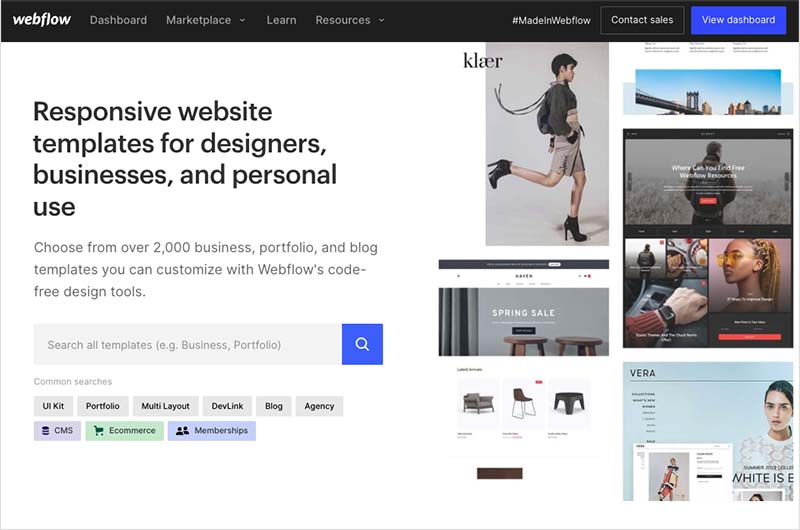Select the Portfolio search tag
This screenshot has height=530, width=800.
point(103,406)
